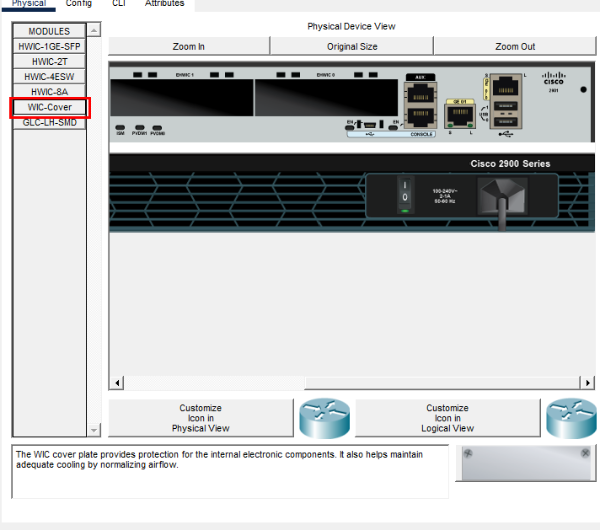Click the Cisco logo on router
Screen dimensions: 600x530
[554, 78]
